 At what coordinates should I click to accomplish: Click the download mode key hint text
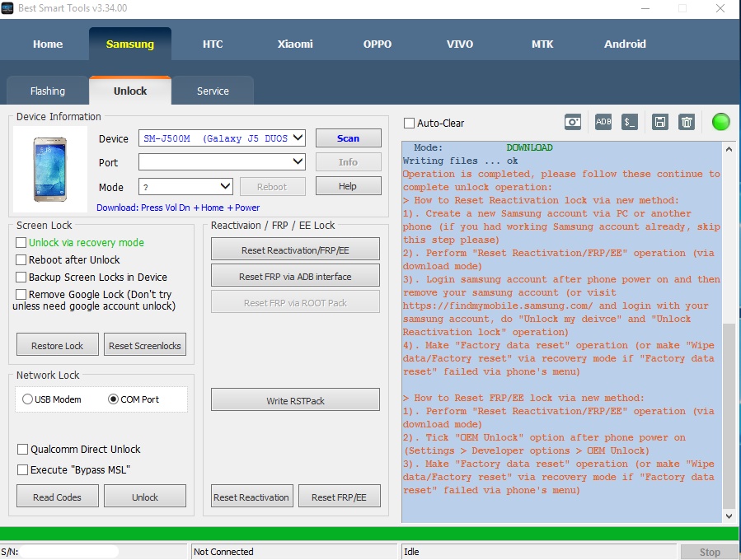(178, 208)
